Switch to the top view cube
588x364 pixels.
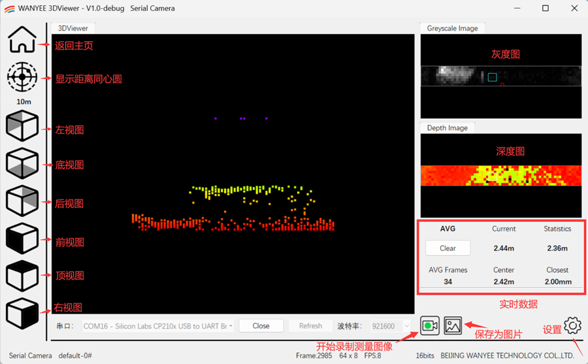22,276
